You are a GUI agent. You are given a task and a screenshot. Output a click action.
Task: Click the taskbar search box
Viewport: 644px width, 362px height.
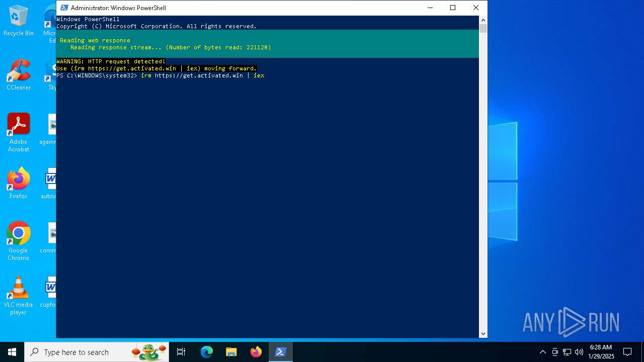click(x=97, y=352)
